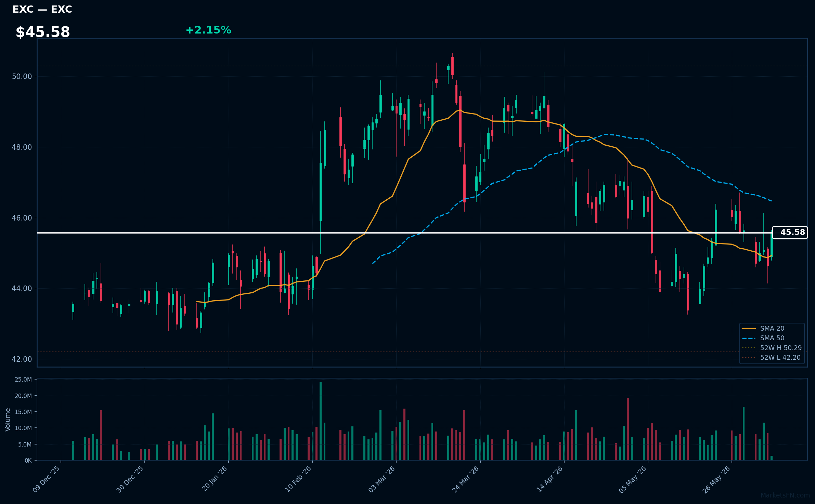
Task: Click the 20 Jan '26 date label
Action: [215, 479]
